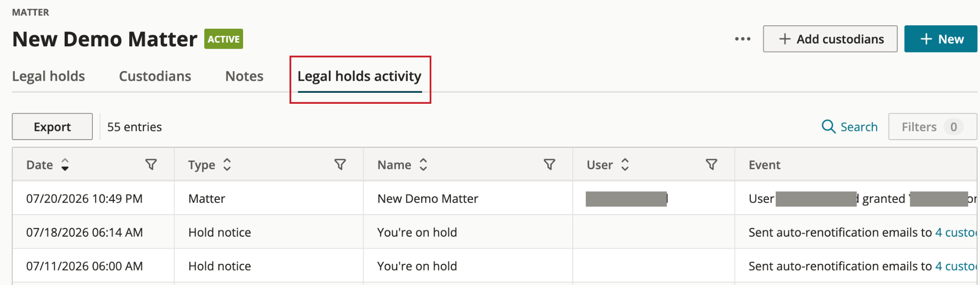This screenshot has width=980, height=285.
Task: Click the Export button
Action: pyautogui.click(x=52, y=127)
